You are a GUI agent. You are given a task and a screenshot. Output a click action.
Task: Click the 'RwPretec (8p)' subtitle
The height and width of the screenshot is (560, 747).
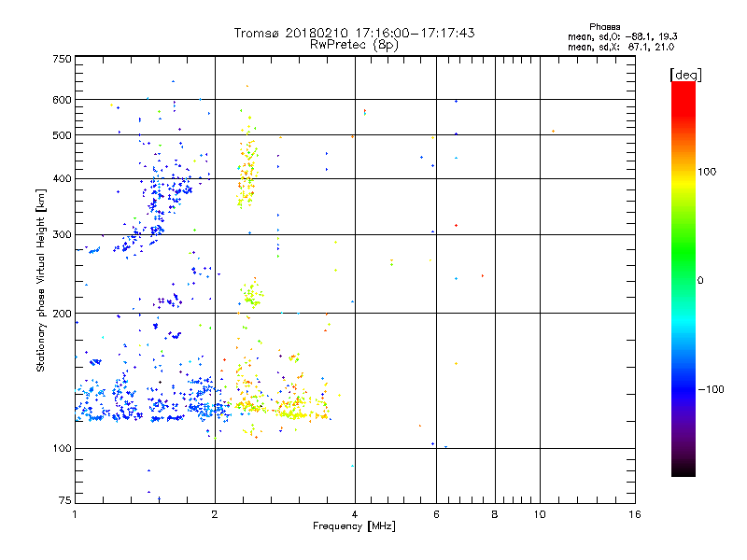tap(354, 45)
